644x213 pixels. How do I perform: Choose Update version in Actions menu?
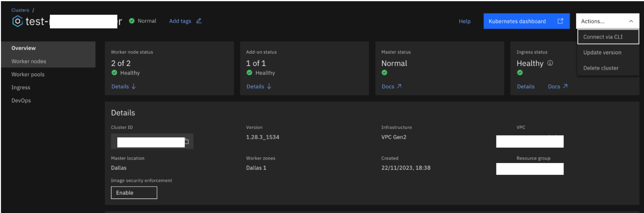[x=602, y=52]
